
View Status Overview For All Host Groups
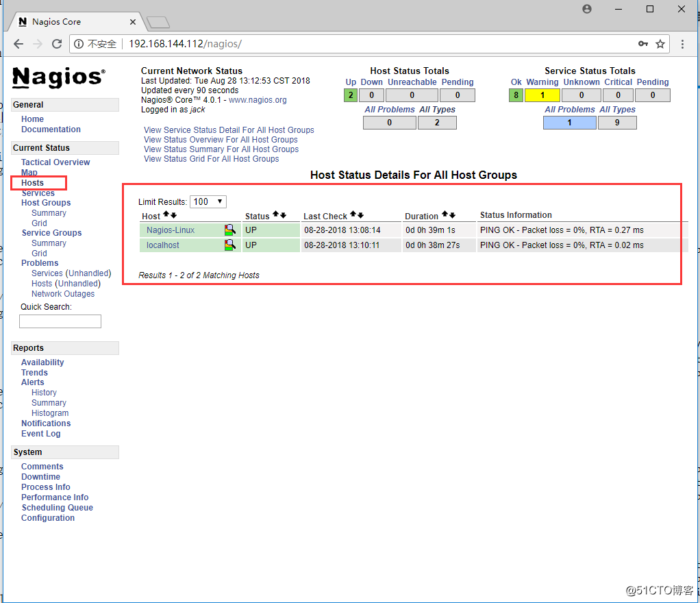(221, 139)
